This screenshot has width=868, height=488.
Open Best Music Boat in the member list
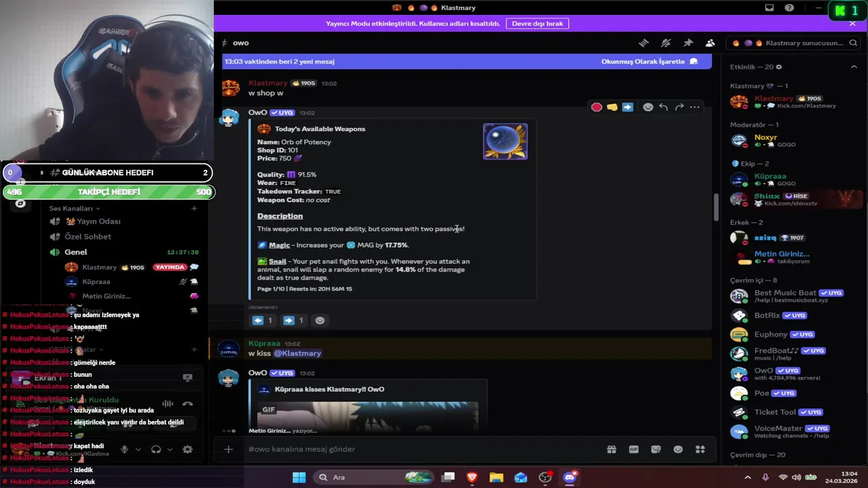[794, 296]
